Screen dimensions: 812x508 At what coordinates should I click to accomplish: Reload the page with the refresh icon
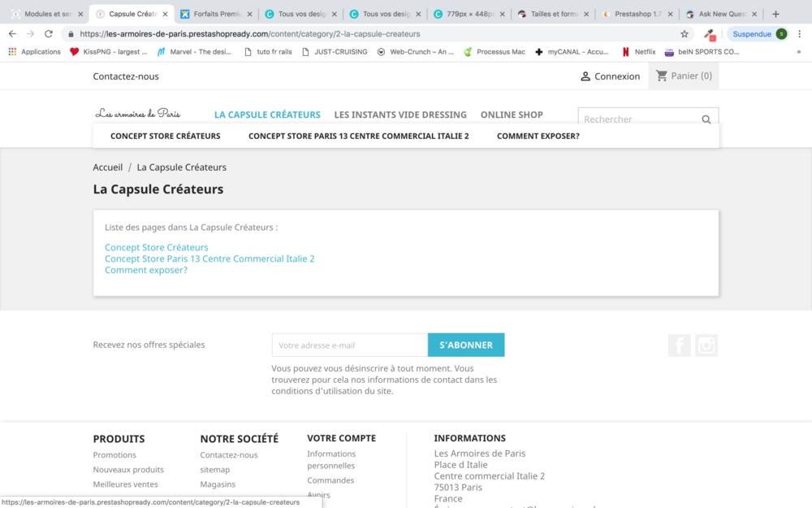(x=49, y=33)
